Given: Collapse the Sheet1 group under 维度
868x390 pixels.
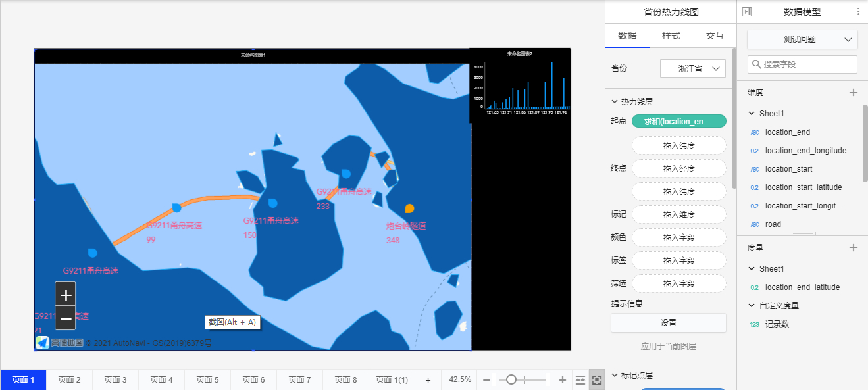Looking at the screenshot, I should (x=752, y=114).
